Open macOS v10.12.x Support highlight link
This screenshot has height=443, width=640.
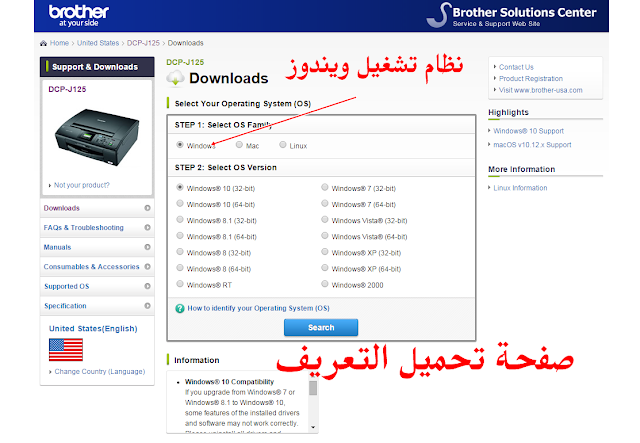tap(532, 145)
